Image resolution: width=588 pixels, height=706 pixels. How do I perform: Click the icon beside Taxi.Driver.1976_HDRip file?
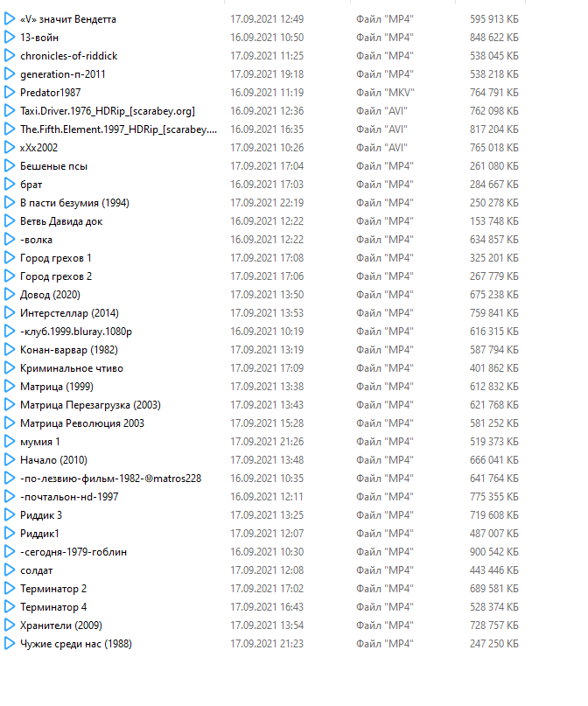[x=10, y=111]
